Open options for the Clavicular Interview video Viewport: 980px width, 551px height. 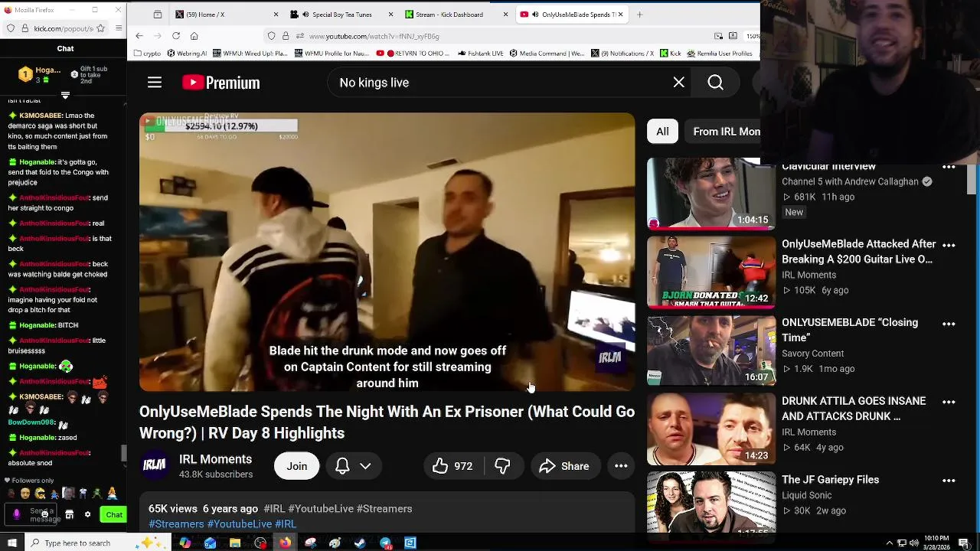(x=949, y=167)
